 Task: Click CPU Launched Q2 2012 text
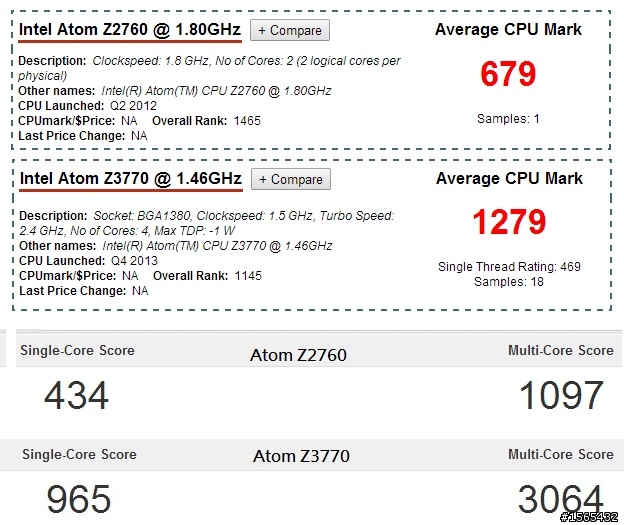(88, 105)
